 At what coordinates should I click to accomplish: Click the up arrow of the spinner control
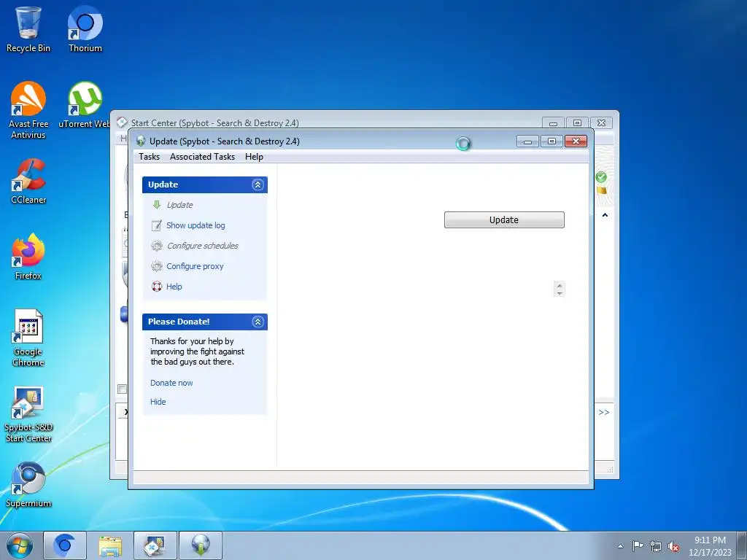pos(560,286)
